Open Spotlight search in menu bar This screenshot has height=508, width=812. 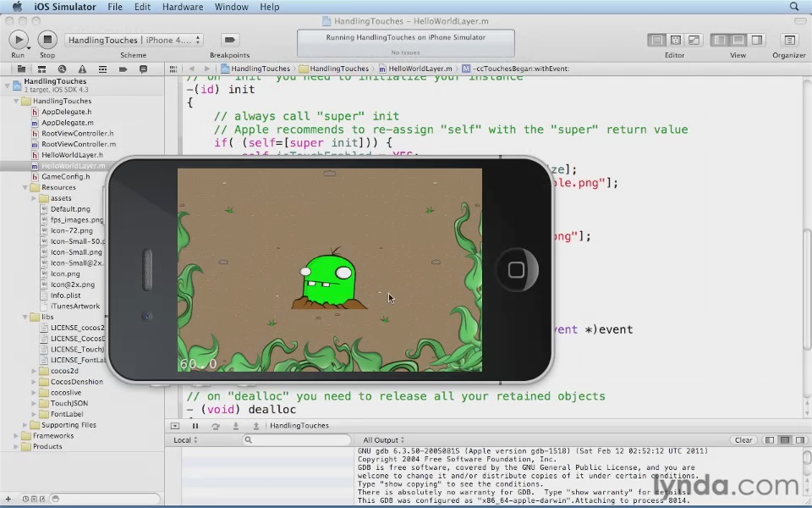tap(794, 7)
